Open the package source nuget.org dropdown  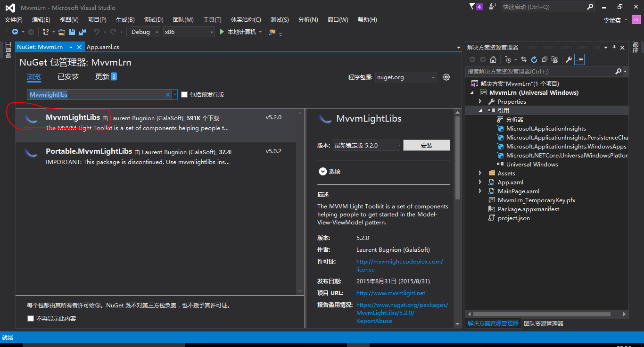pyautogui.click(x=406, y=77)
